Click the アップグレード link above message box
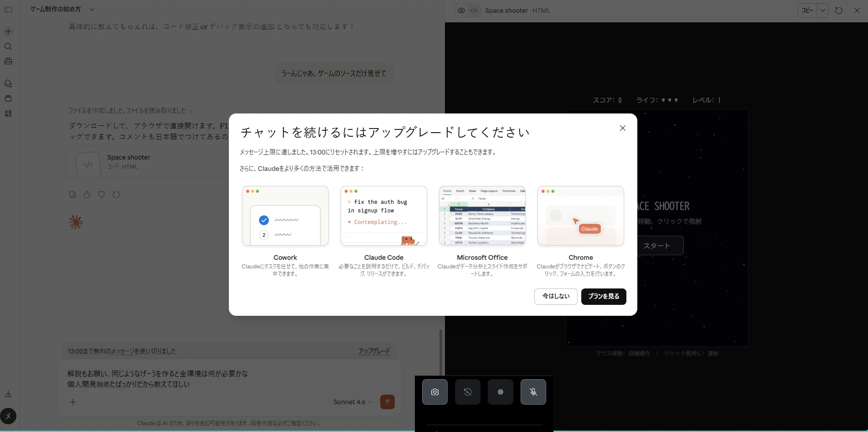The height and width of the screenshot is (432, 868). click(x=374, y=351)
